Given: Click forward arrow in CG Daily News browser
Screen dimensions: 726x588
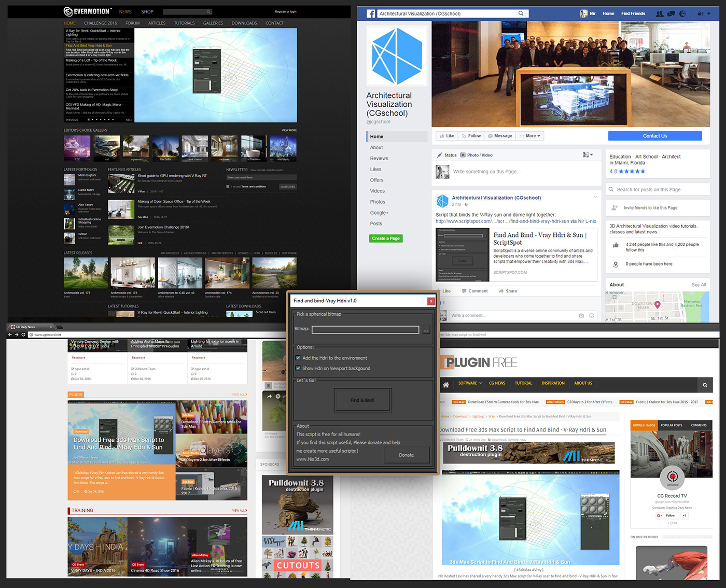Looking at the screenshot, I should pyautogui.click(x=17, y=334).
